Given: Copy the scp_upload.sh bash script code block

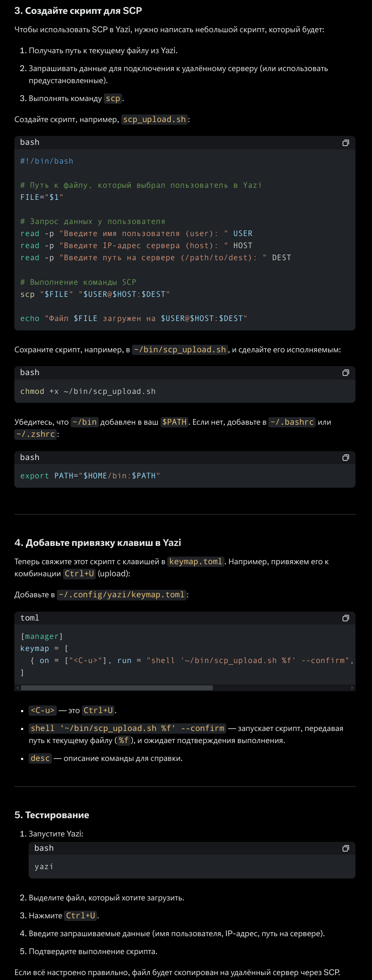Looking at the screenshot, I should click(345, 143).
